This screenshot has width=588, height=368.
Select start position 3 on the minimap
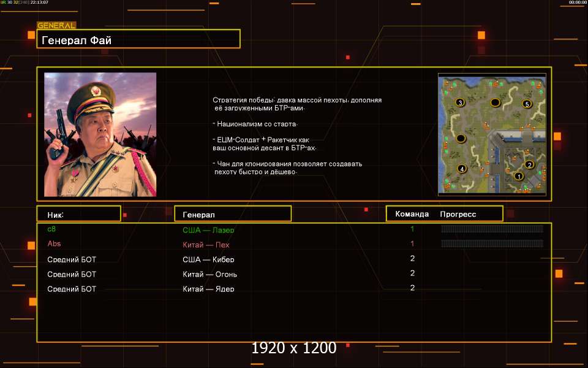pos(460,102)
